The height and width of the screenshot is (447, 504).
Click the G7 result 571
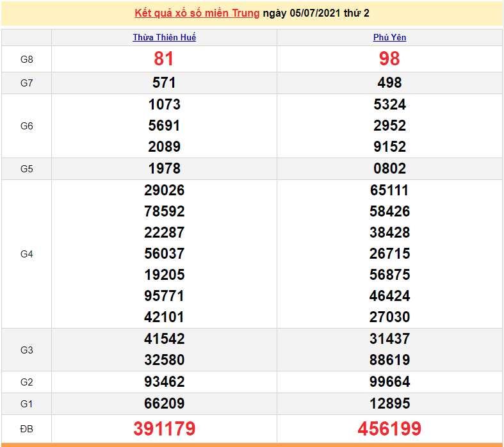164,83
